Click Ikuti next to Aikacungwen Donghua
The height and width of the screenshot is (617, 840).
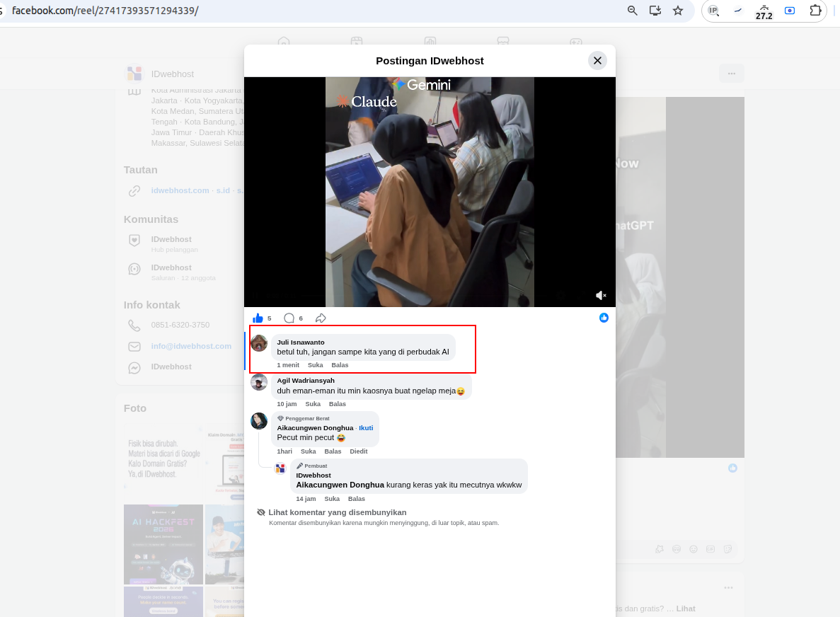366,428
